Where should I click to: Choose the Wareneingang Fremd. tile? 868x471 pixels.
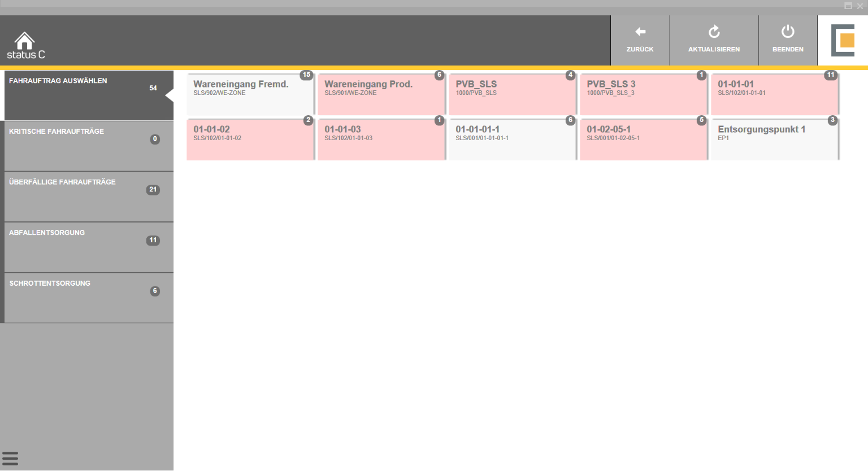[x=250, y=94]
